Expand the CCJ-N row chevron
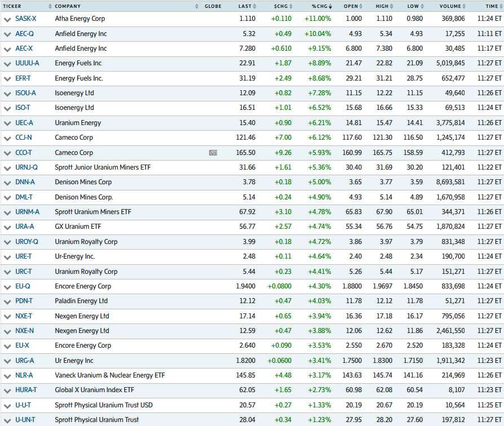Screen dimensions: 504x426 7,139
